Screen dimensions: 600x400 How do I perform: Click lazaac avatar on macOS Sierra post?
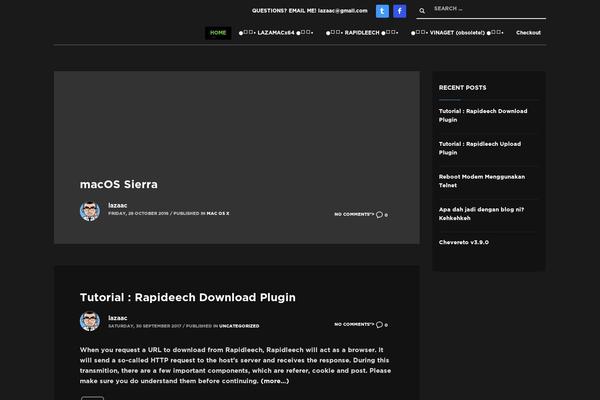[90, 211]
